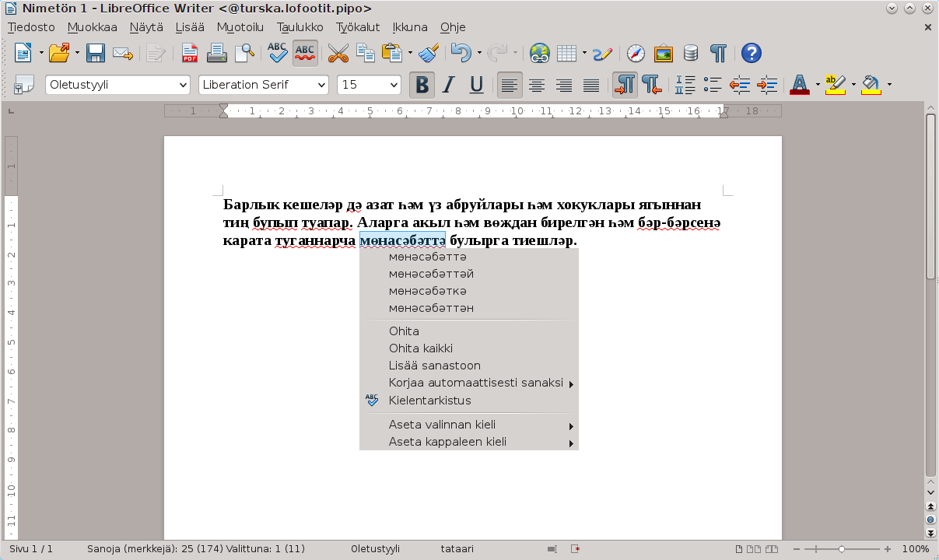Toggle underline formatting
This screenshot has height=560, width=939.
(x=477, y=85)
